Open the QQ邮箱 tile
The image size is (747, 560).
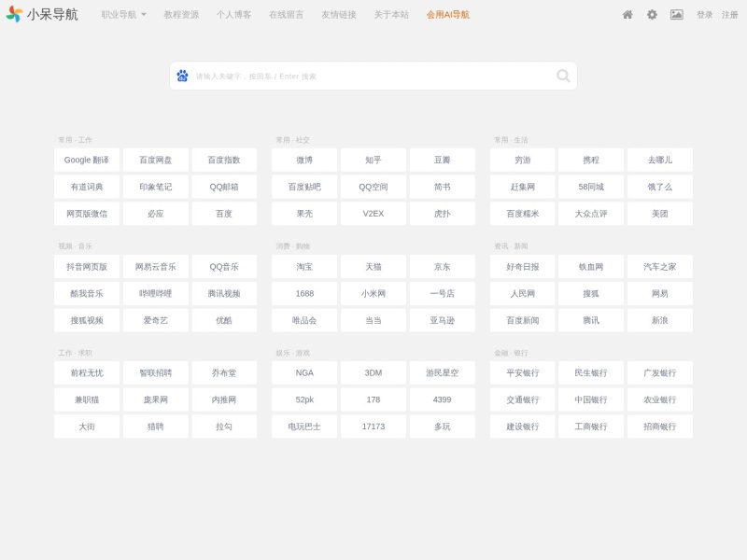click(x=224, y=187)
